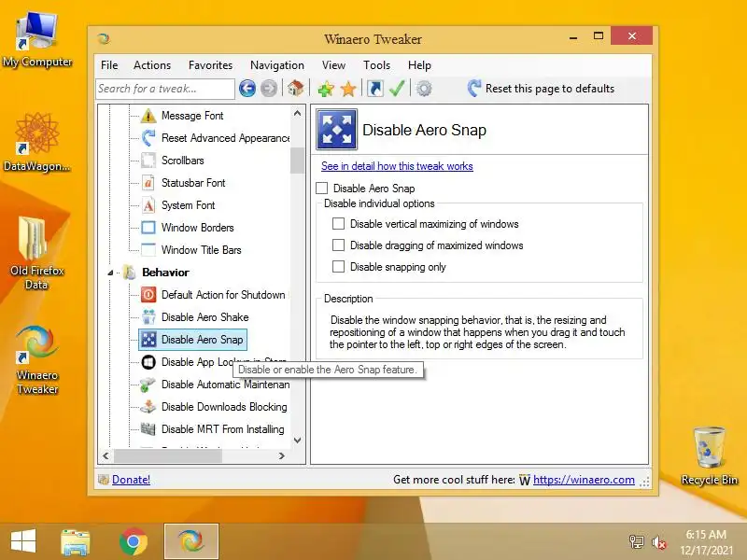Open settings via the gear toolbar icon
The width and height of the screenshot is (747, 560).
click(x=424, y=89)
